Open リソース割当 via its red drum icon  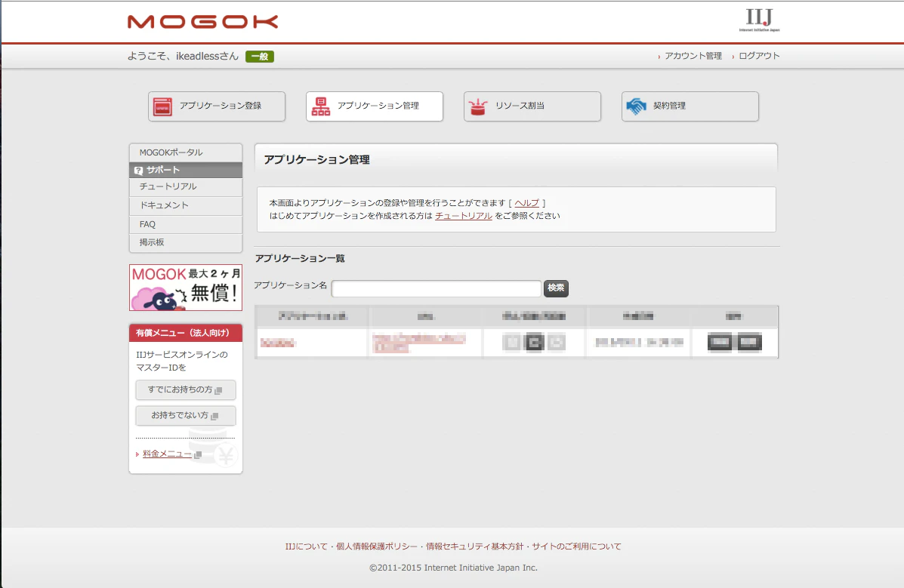tap(478, 106)
